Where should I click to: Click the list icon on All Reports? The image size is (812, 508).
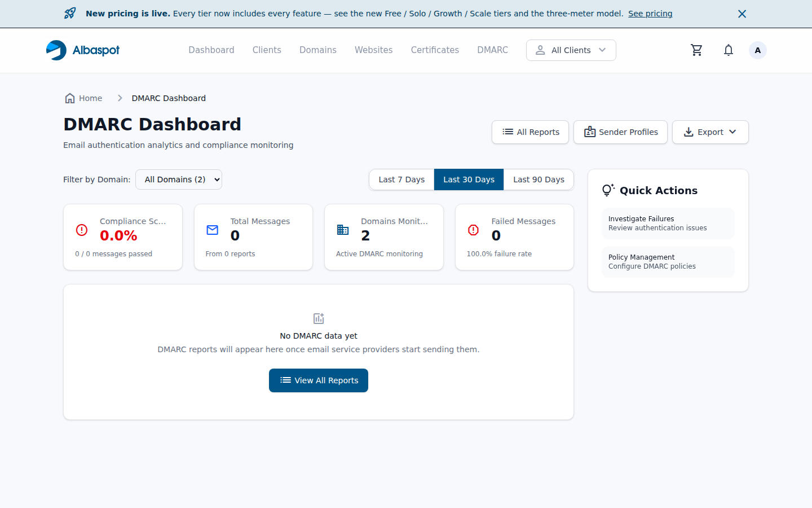coord(508,132)
